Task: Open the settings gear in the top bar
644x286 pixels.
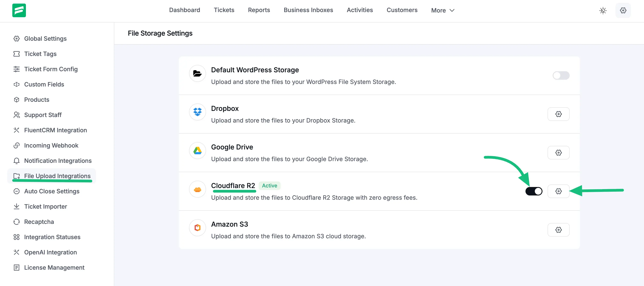Action: point(623,10)
